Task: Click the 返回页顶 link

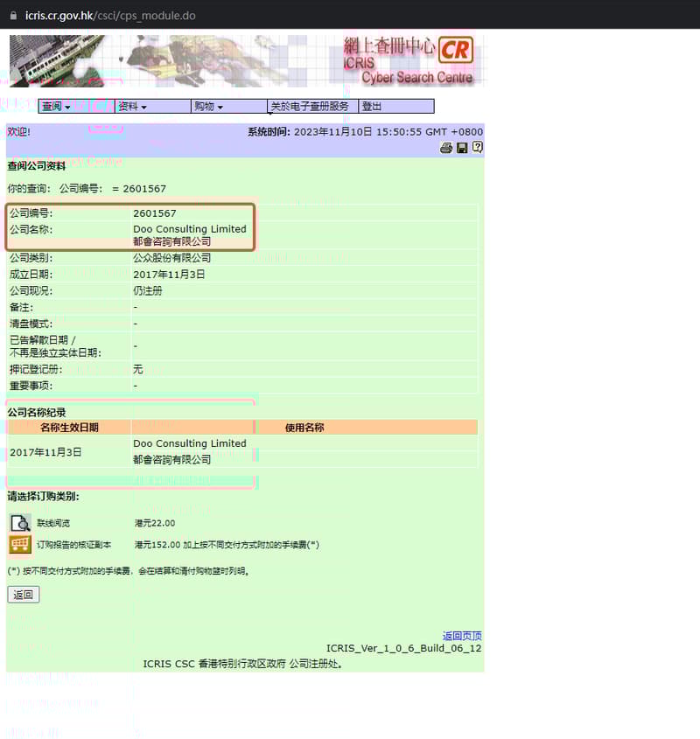Action: pos(461,636)
